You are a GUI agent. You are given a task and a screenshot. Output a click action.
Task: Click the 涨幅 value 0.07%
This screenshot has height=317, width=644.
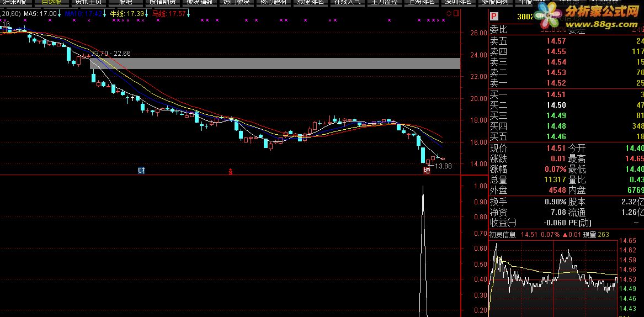point(556,170)
